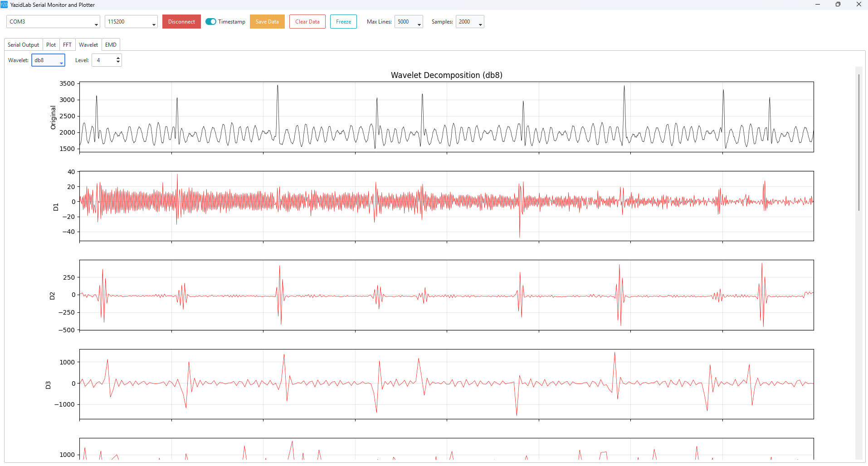868x466 pixels.
Task: Switch to the Serial Output tab
Action: pos(24,45)
